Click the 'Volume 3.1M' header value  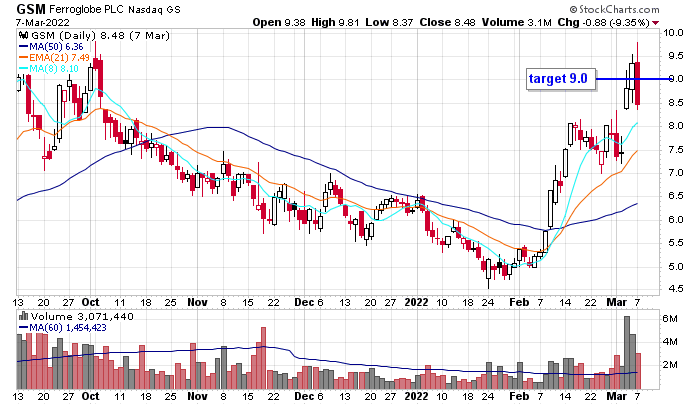(x=517, y=22)
